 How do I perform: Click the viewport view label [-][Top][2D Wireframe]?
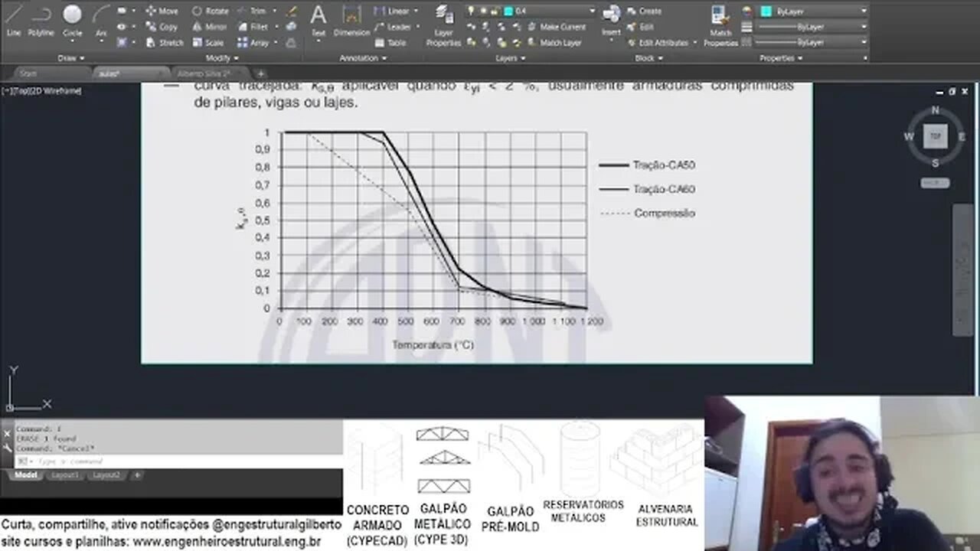pos(42,91)
